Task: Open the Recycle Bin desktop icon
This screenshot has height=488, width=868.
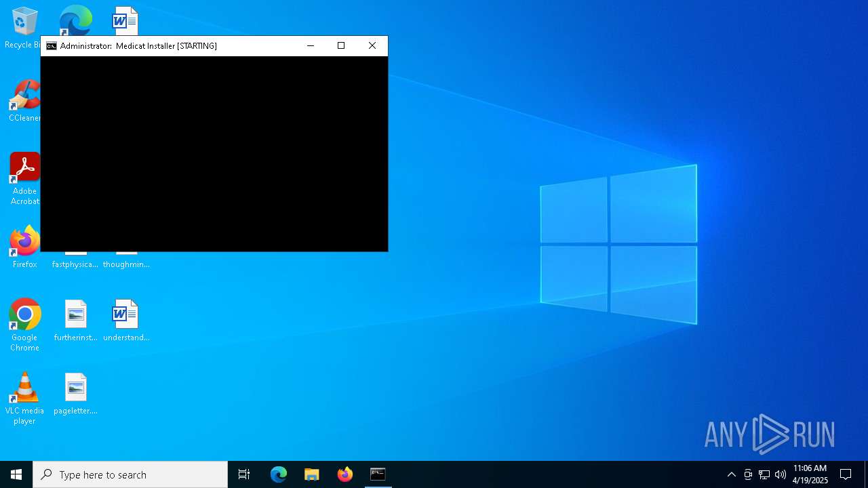Action: click(24, 27)
